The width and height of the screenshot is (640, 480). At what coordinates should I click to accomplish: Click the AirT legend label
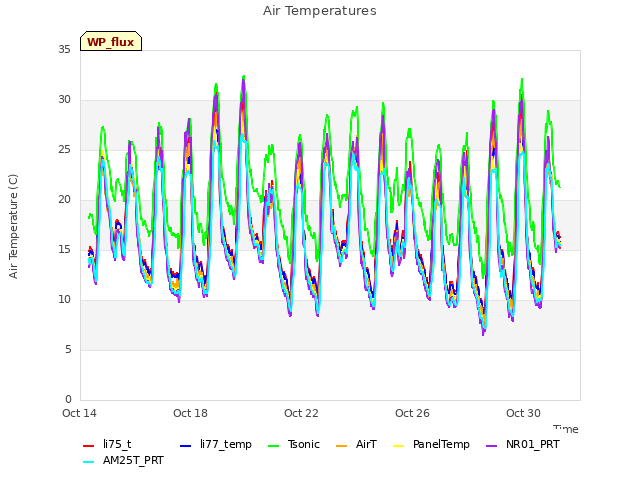tap(366, 444)
